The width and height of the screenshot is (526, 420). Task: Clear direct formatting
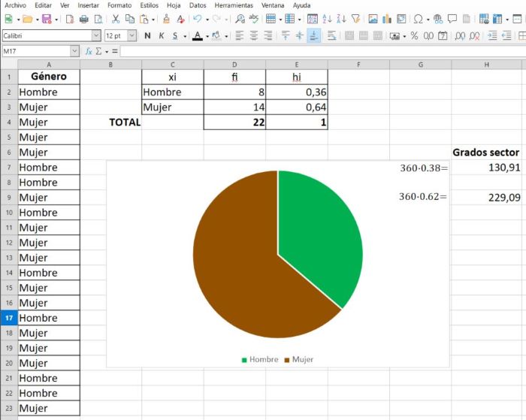click(181, 19)
